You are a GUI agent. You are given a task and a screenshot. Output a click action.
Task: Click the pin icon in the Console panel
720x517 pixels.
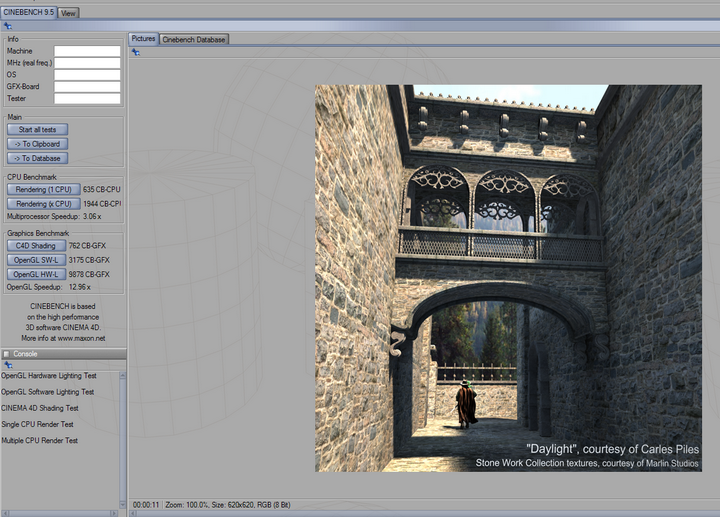(x=8, y=365)
